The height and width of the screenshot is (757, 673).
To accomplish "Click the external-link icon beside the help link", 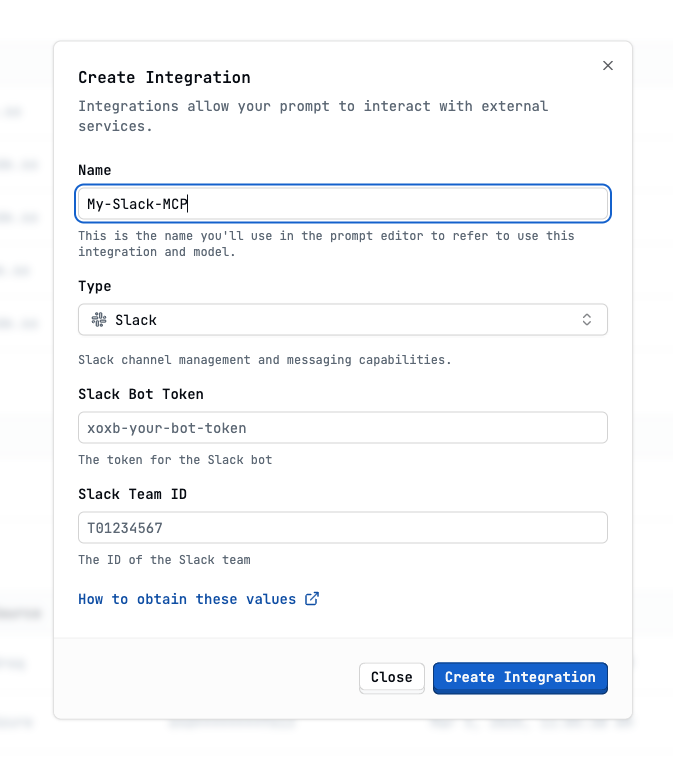I will pyautogui.click(x=312, y=599).
